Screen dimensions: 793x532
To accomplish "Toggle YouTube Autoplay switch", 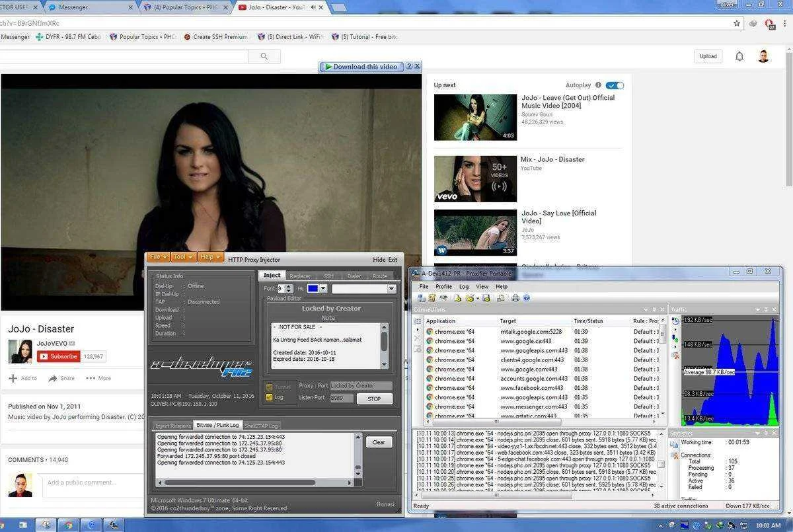I will (615, 85).
